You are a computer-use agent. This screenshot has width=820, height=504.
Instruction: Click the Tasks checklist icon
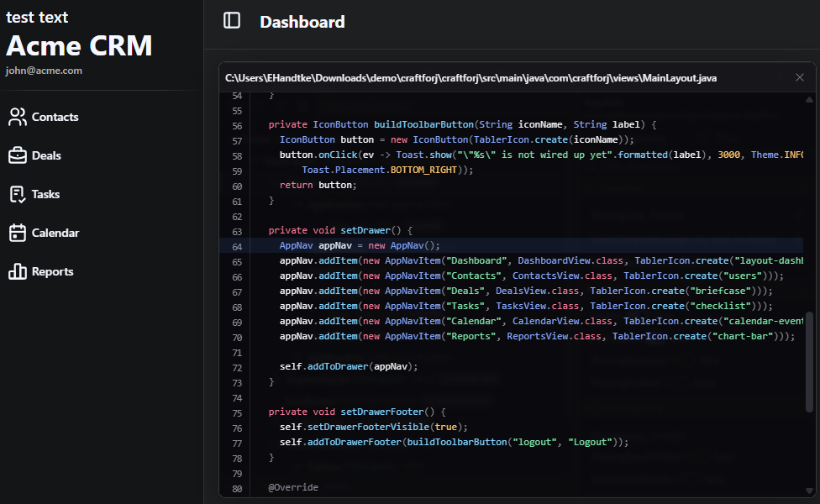coord(18,194)
